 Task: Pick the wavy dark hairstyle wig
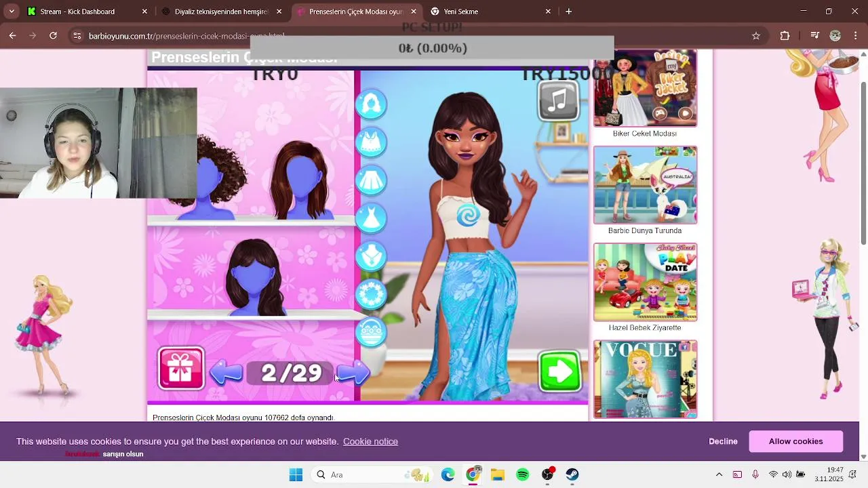tap(256, 276)
